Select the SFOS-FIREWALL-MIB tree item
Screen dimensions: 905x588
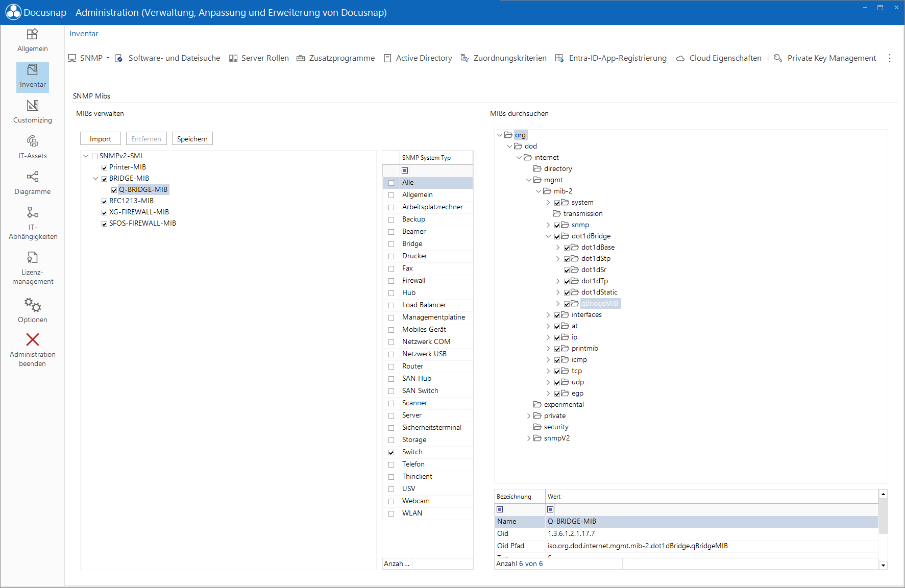click(142, 224)
